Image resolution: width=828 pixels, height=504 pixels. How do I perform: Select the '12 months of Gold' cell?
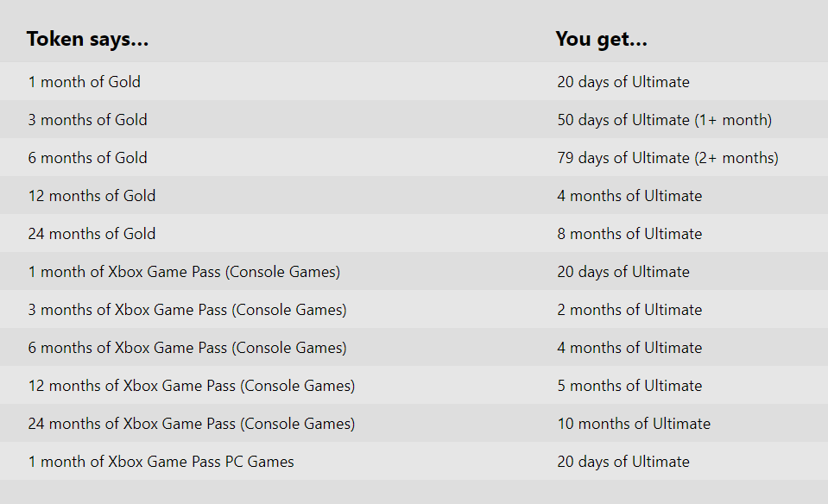(92, 196)
